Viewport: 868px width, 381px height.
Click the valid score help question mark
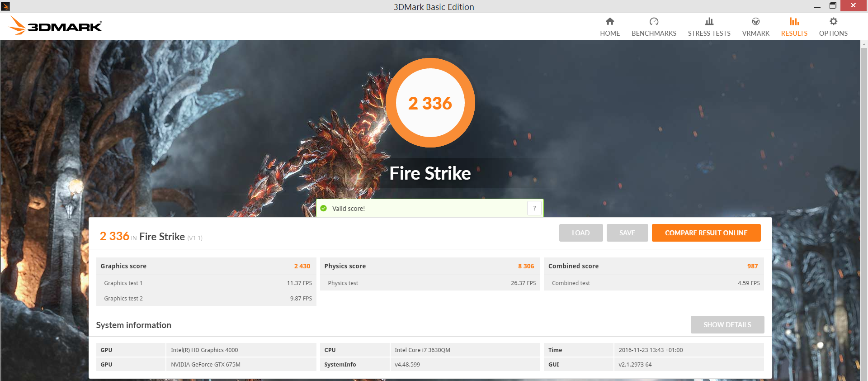pyautogui.click(x=534, y=208)
